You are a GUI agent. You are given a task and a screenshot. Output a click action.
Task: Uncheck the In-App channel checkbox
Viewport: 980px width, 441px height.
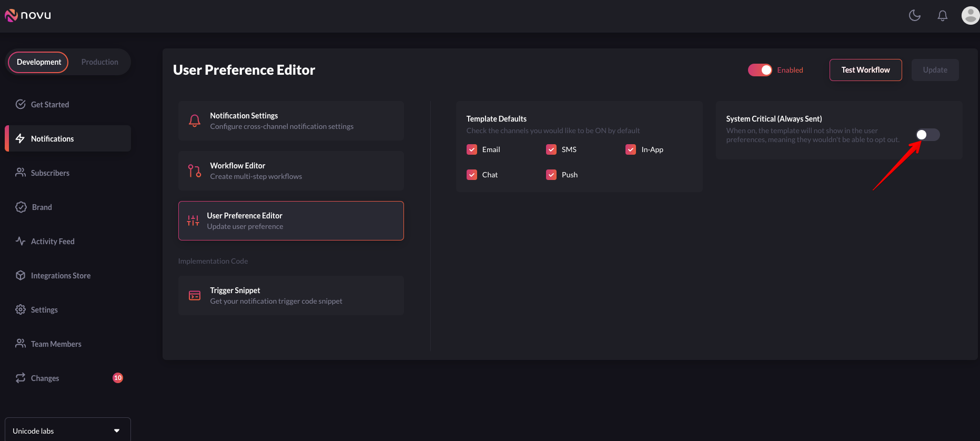(631, 149)
